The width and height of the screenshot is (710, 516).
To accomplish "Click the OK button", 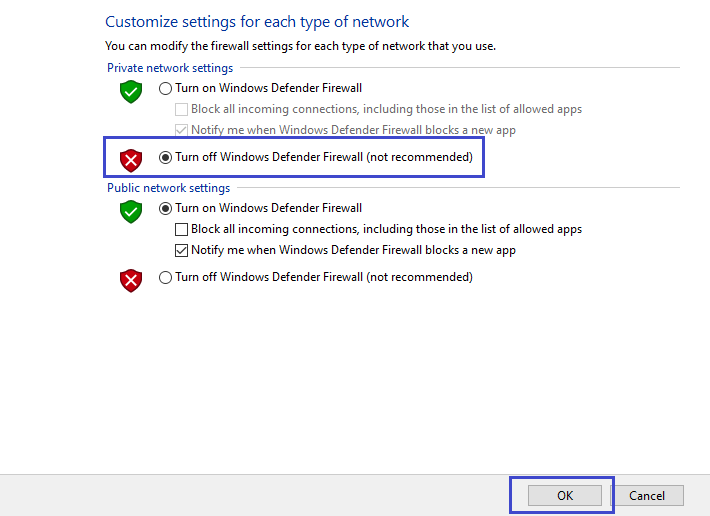I will coord(565,496).
